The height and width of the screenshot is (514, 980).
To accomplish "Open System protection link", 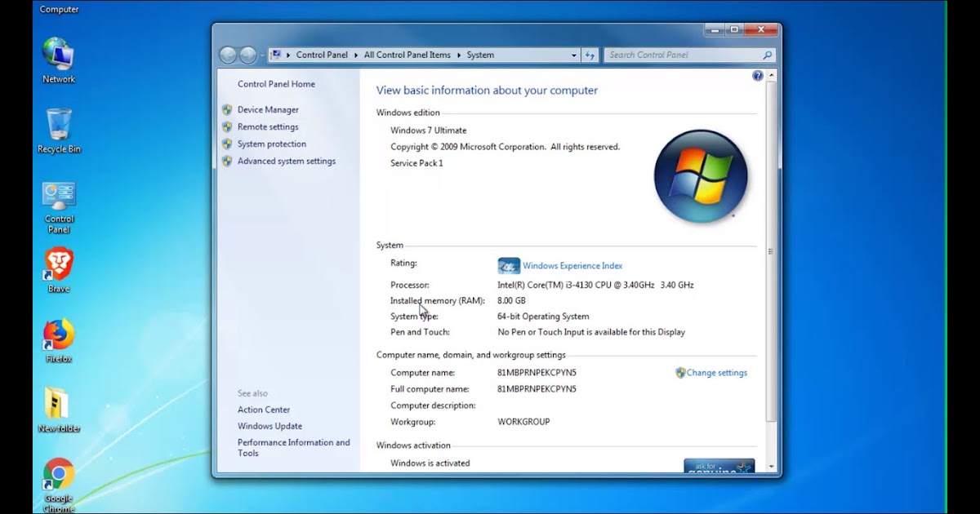I will [x=272, y=144].
